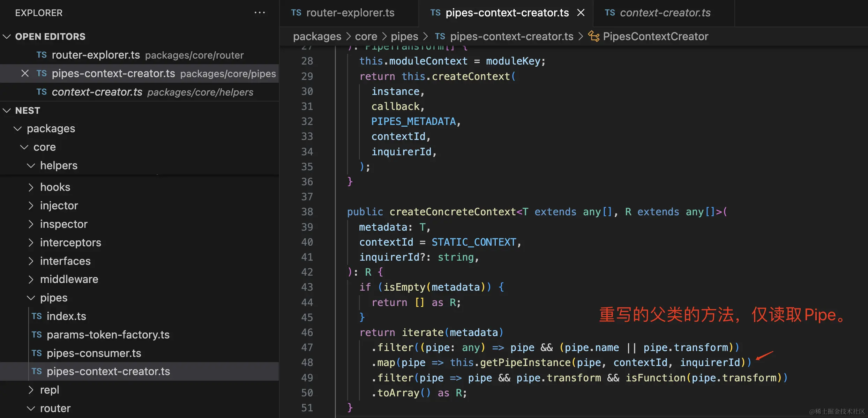The height and width of the screenshot is (418, 868).
Task: Open router-explorer.ts from Open Editors
Action: (140, 55)
